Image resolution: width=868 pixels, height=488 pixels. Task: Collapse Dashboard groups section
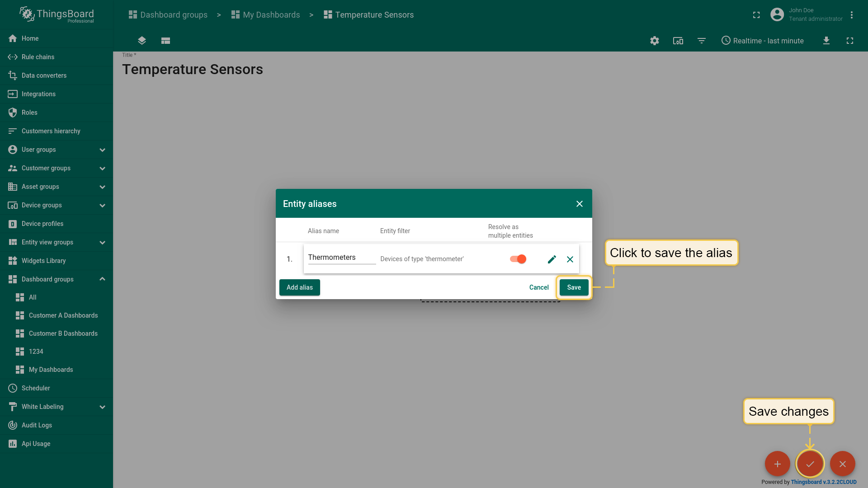[102, 279]
